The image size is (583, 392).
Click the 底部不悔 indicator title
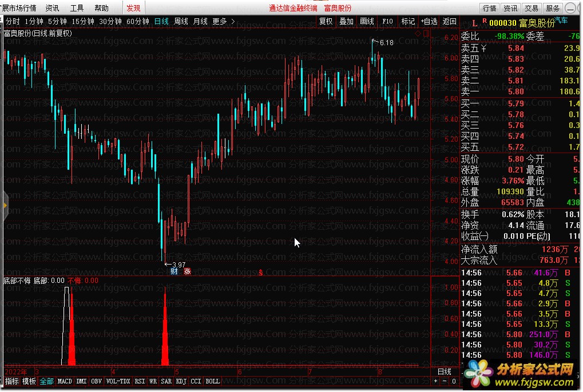tap(17, 281)
